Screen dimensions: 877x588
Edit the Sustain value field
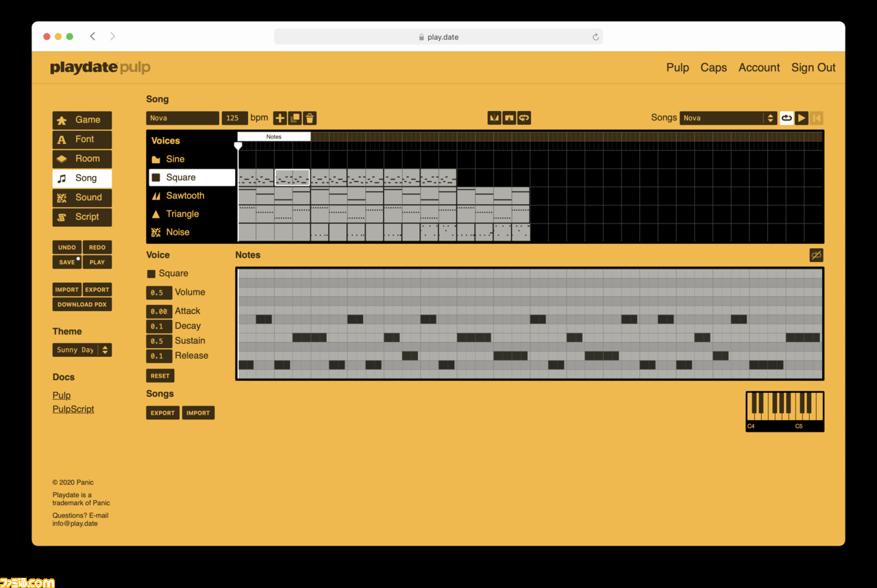pos(159,341)
